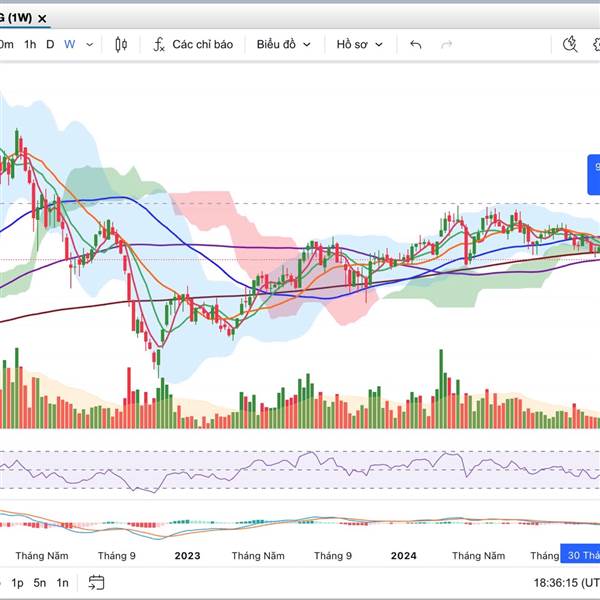Screen dimensions: 600x600
Task: Open the quick search lightning icon
Action: click(x=570, y=44)
